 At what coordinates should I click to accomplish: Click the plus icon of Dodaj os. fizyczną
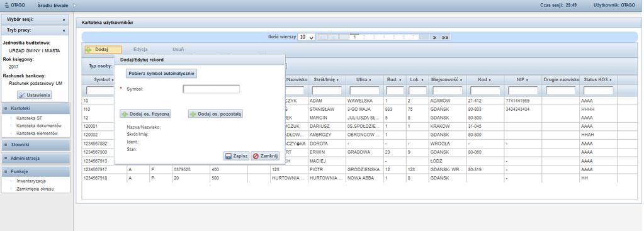125,114
